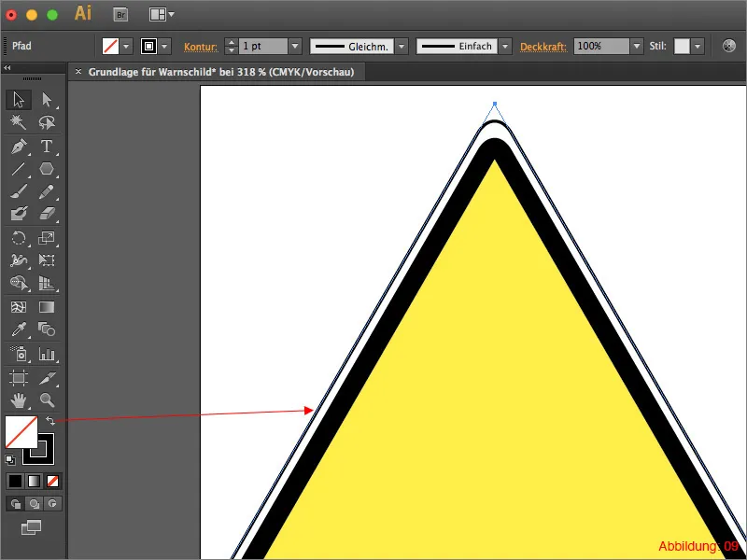Select the Gradient tool
The width and height of the screenshot is (747, 560).
pos(47,307)
